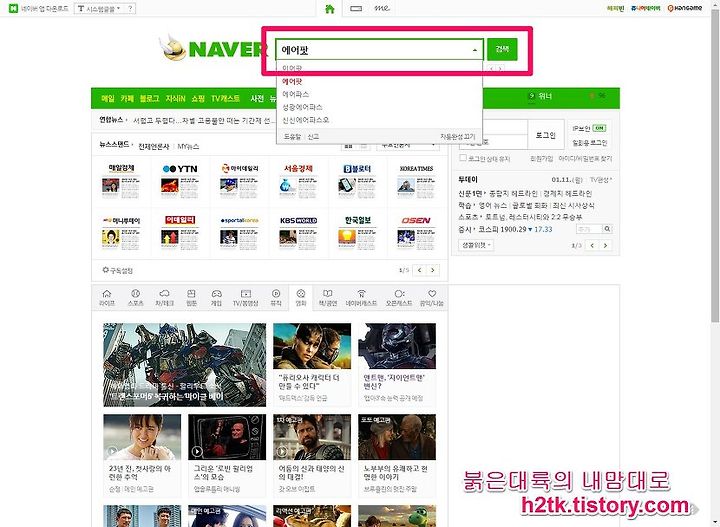Go to next newsstand page arrow
This screenshot has width=720, height=527.
[x=433, y=270]
